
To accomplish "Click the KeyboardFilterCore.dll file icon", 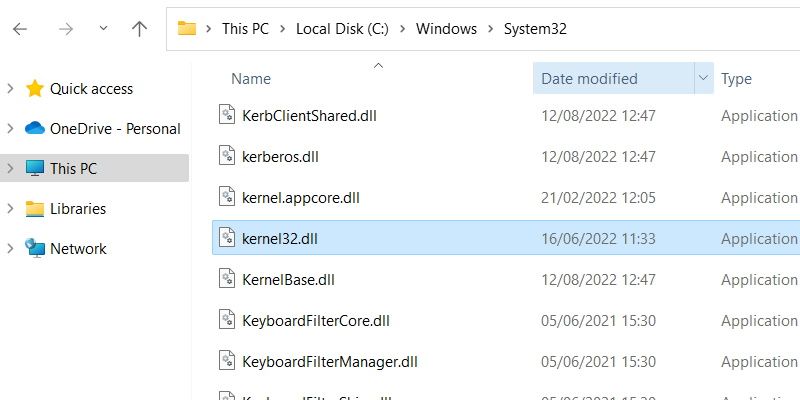I will 226,320.
